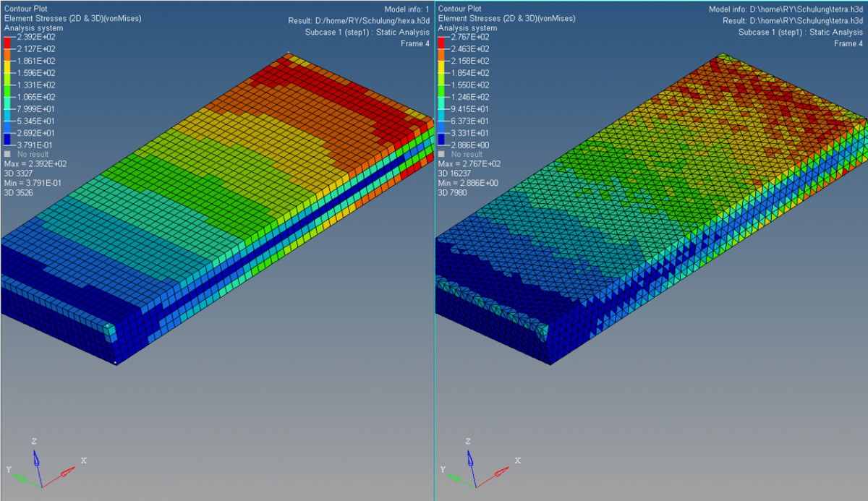Click the Y axis arrow of right triad
The image size is (868, 501).
point(456,478)
